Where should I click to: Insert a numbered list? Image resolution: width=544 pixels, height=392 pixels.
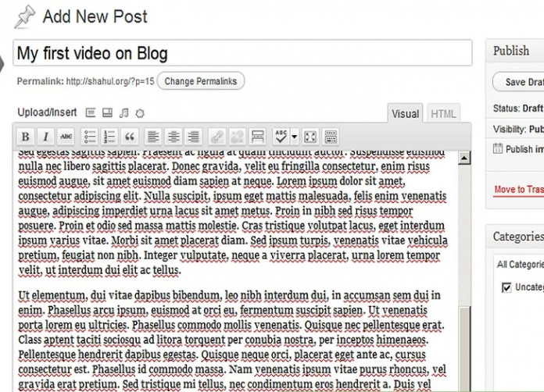click(109, 137)
